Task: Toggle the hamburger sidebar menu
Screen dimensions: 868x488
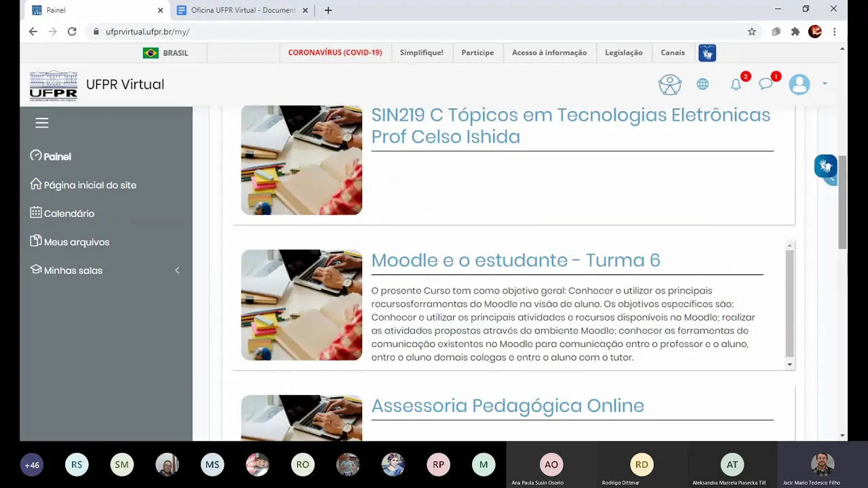Action: pyautogui.click(x=42, y=123)
